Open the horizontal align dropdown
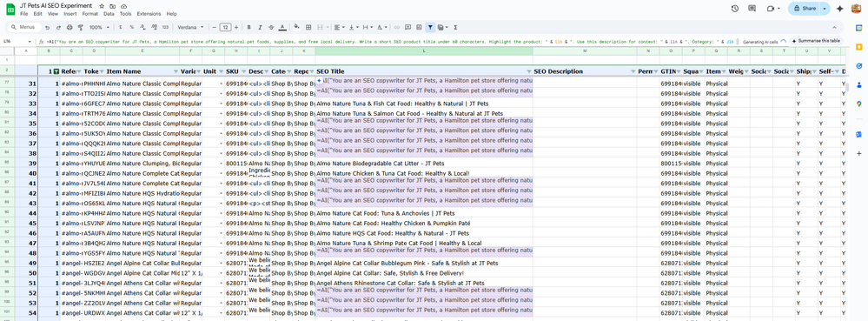Image resolution: width=868 pixels, height=321 pixels. coord(339,27)
